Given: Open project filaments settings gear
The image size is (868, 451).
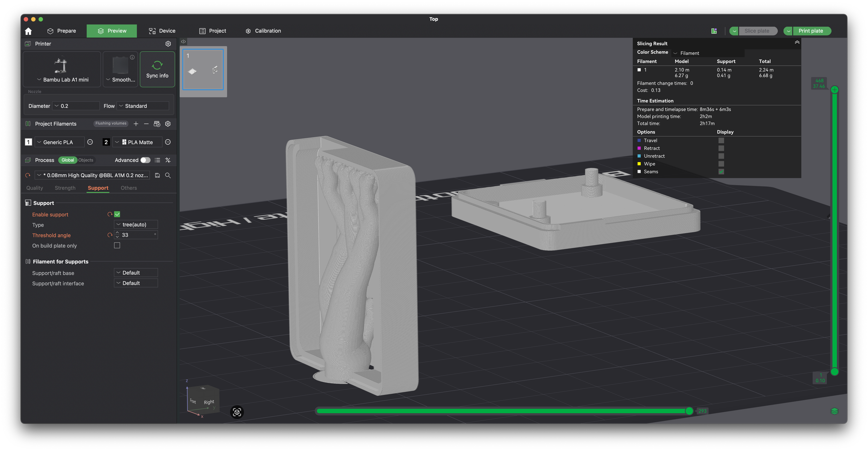Looking at the screenshot, I should tap(168, 124).
